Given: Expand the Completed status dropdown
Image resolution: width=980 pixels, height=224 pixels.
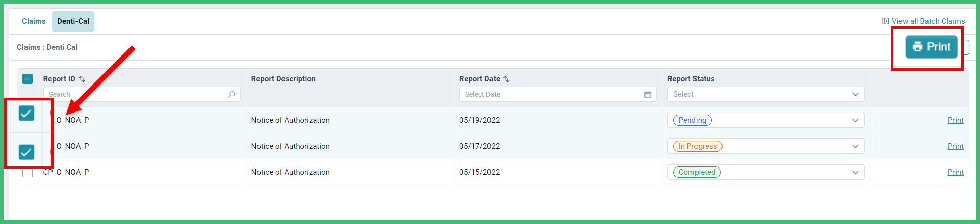Looking at the screenshot, I should pyautogui.click(x=766, y=172).
